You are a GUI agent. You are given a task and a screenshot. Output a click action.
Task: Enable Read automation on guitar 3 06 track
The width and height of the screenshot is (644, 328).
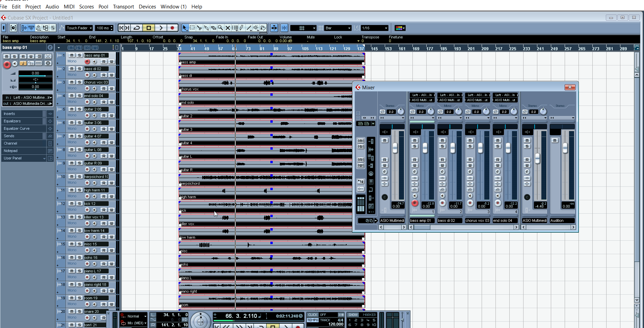coord(104,129)
